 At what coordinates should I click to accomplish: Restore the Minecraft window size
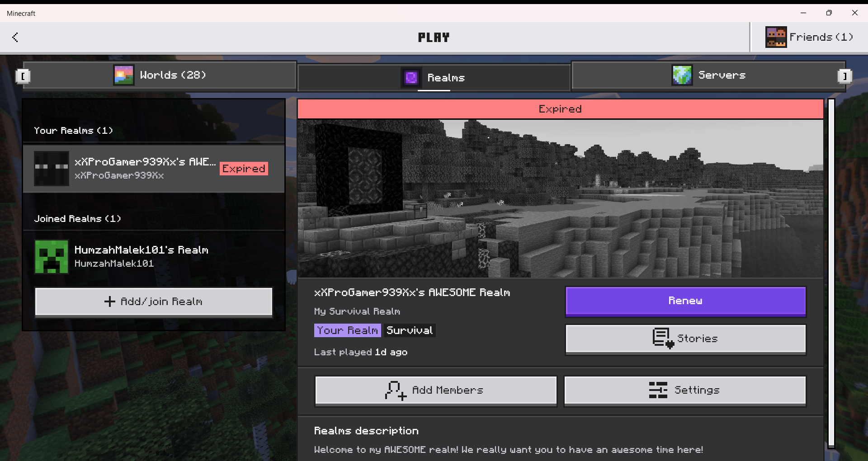829,13
